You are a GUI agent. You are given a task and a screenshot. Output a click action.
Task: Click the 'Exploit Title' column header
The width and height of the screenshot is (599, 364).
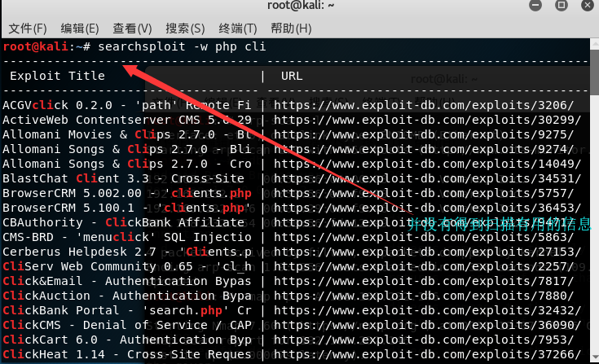[x=57, y=76]
